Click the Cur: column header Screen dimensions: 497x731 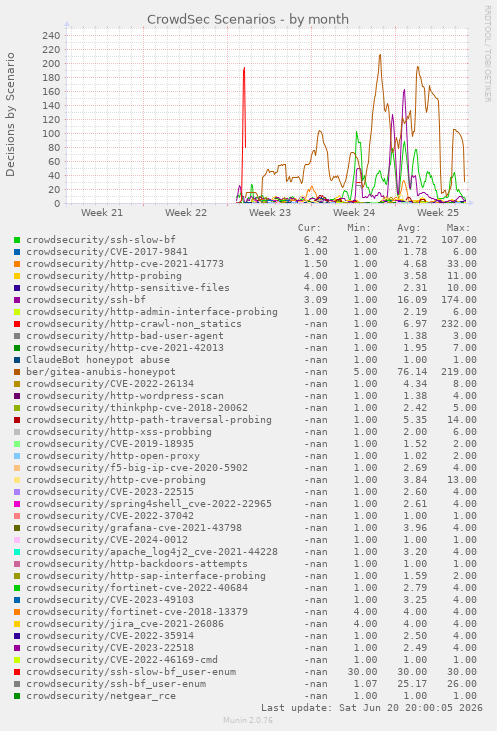pos(310,228)
